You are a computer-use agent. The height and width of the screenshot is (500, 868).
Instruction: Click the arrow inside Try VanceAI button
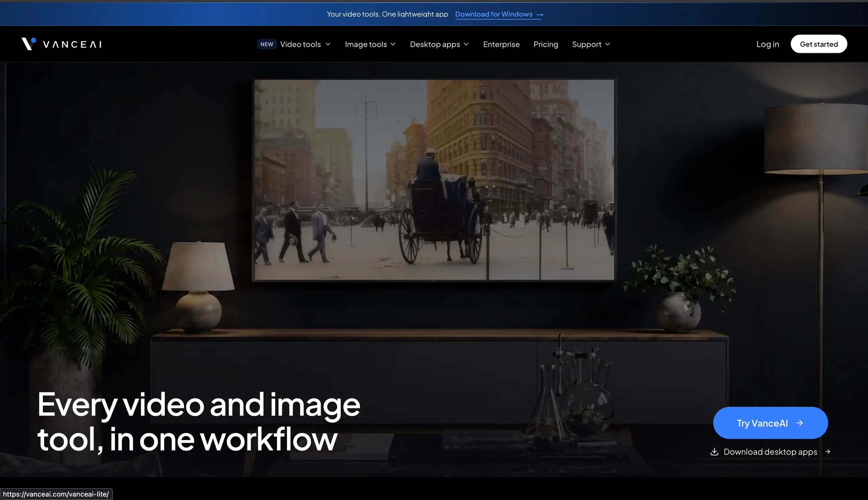click(800, 423)
